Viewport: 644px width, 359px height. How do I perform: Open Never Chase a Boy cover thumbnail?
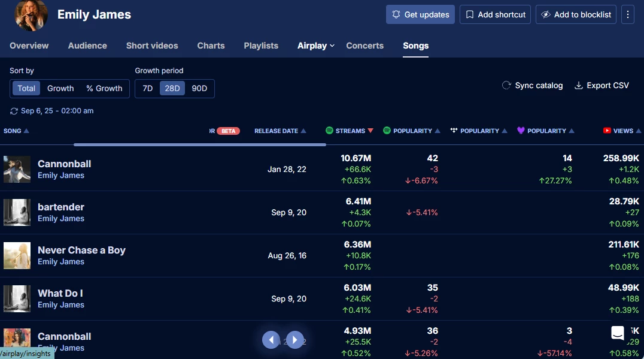pos(17,255)
